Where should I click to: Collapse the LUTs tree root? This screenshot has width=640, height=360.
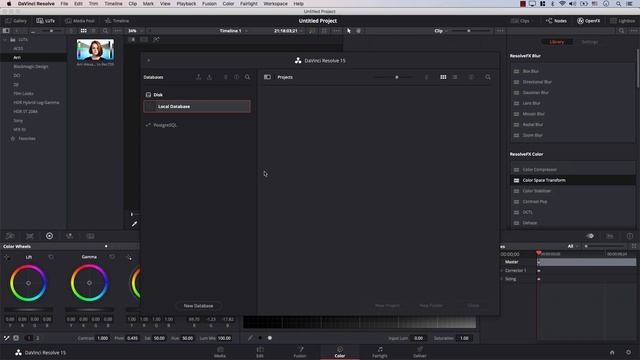tap(5, 40)
